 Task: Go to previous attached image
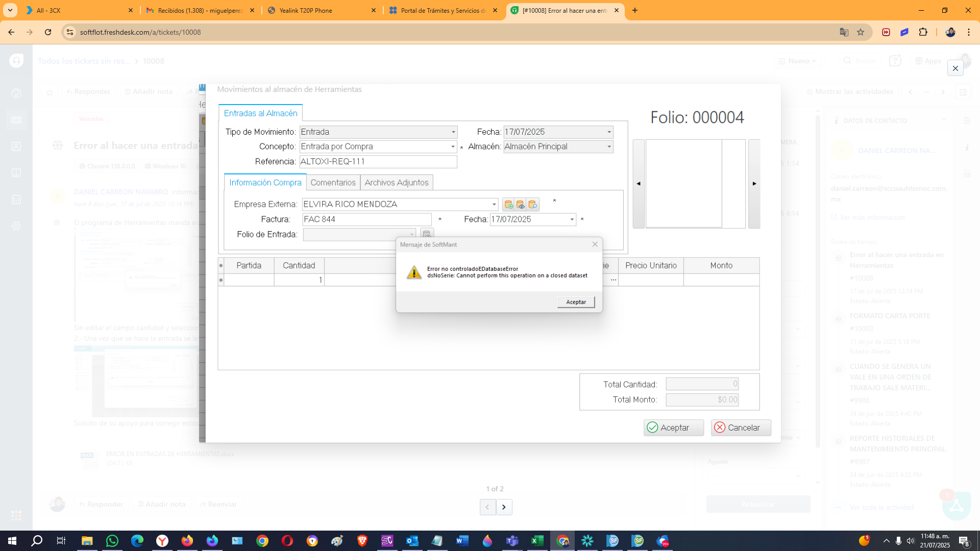(487, 507)
